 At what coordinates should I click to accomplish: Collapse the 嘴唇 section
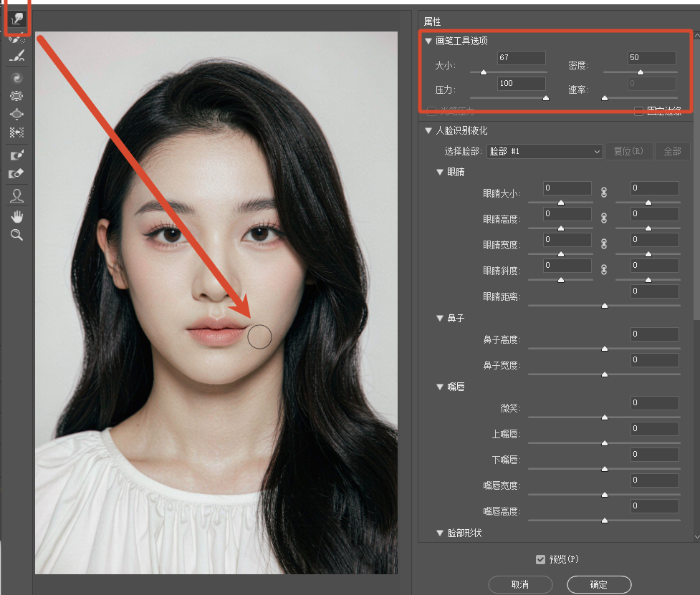pos(440,387)
